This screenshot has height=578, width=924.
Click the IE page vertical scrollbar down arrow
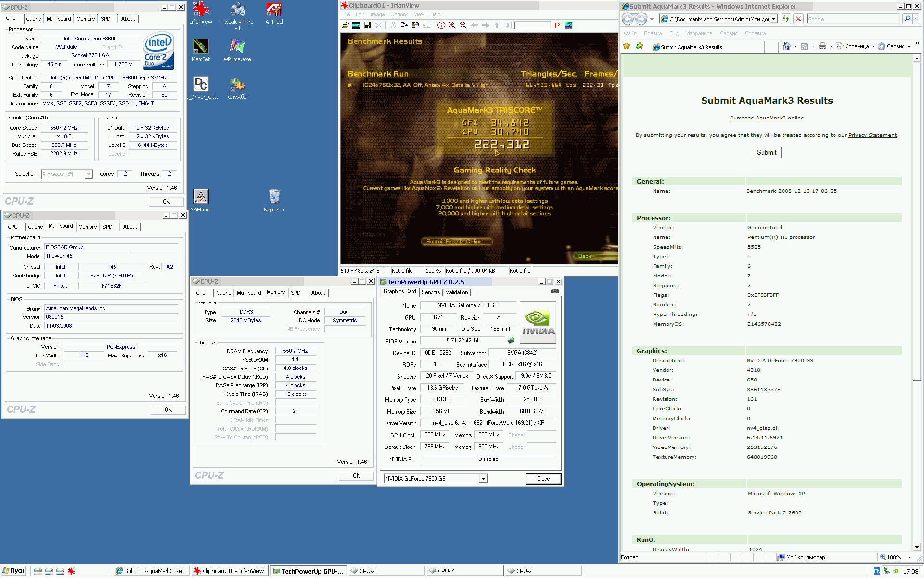pyautogui.click(x=917, y=547)
